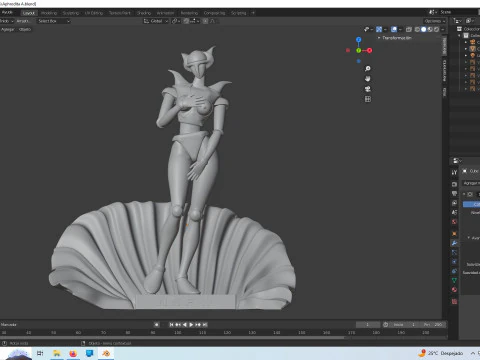Click the zoom magnifier viewport icon
The width and height of the screenshot is (480, 360).
pyautogui.click(x=368, y=68)
